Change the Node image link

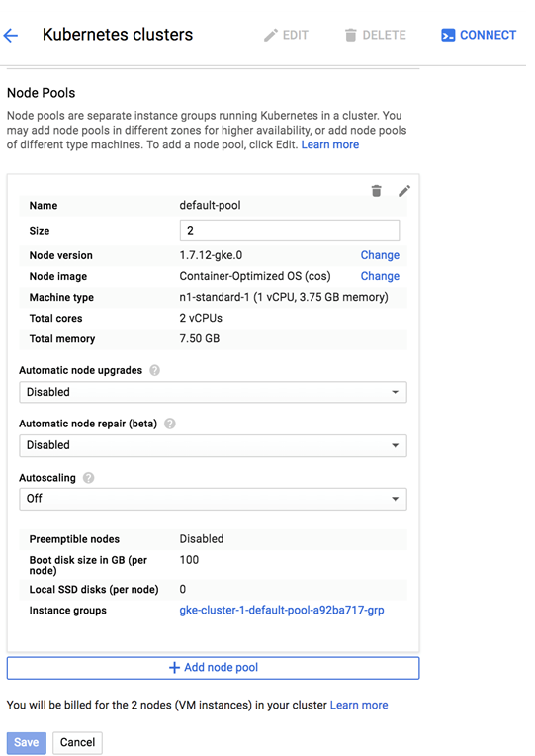click(380, 276)
